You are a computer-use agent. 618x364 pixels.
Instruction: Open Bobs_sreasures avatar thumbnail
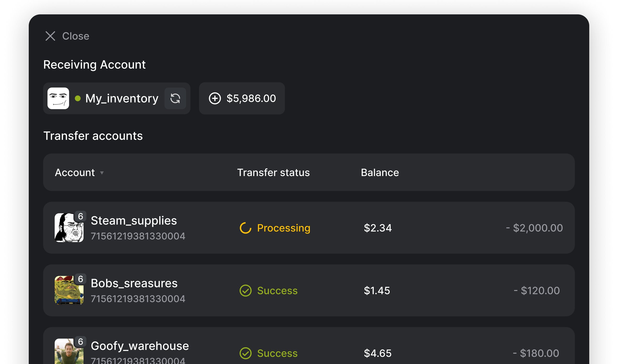pyautogui.click(x=69, y=290)
